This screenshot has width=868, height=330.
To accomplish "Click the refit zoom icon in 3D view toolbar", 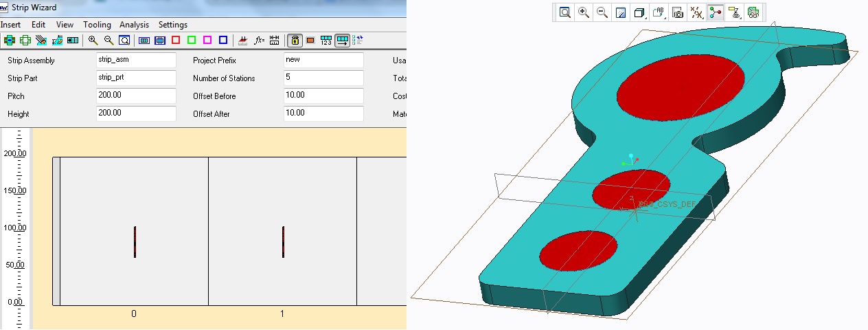I will (565, 12).
